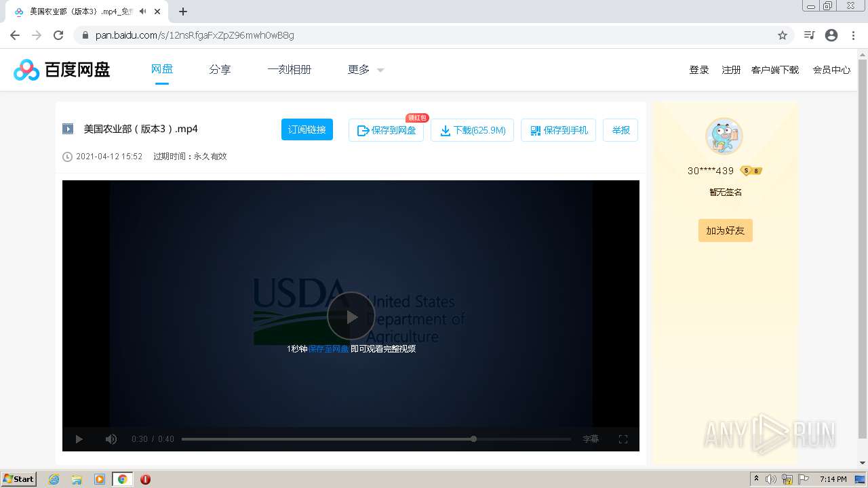This screenshot has height=488, width=868.
Task: Expand the 更多 dropdown menu
Action: [366, 69]
